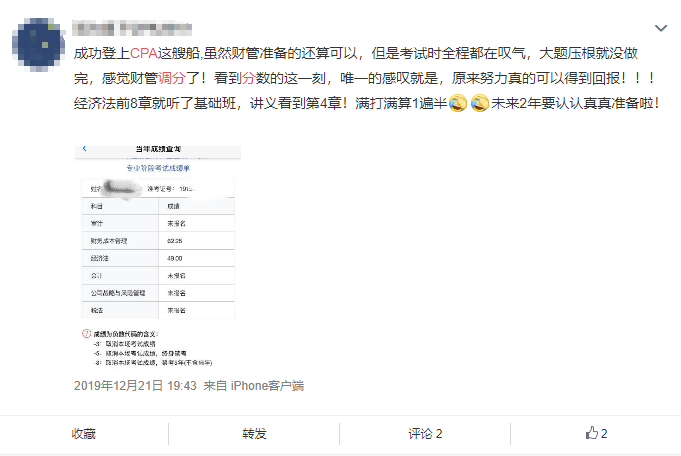
Task: Click the first laughing-crying emoji
Action: 458,103
